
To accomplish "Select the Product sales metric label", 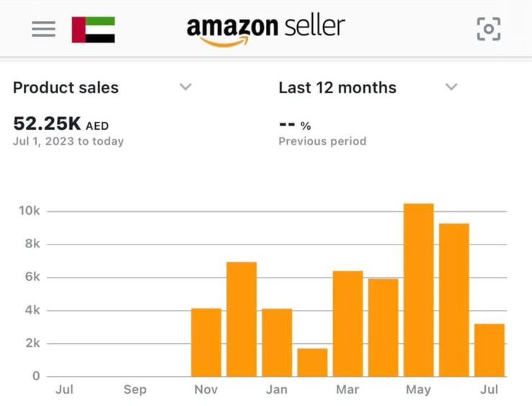I will (x=66, y=87).
